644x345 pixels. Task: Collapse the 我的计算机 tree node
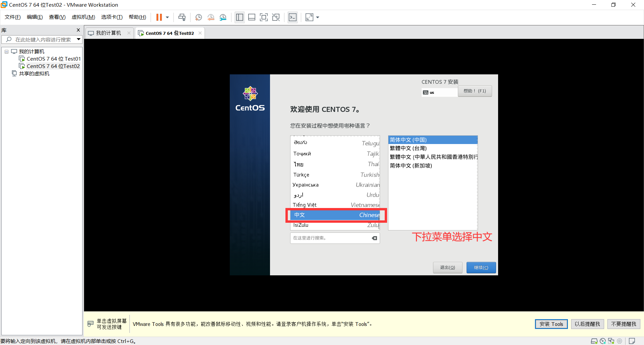[6, 52]
